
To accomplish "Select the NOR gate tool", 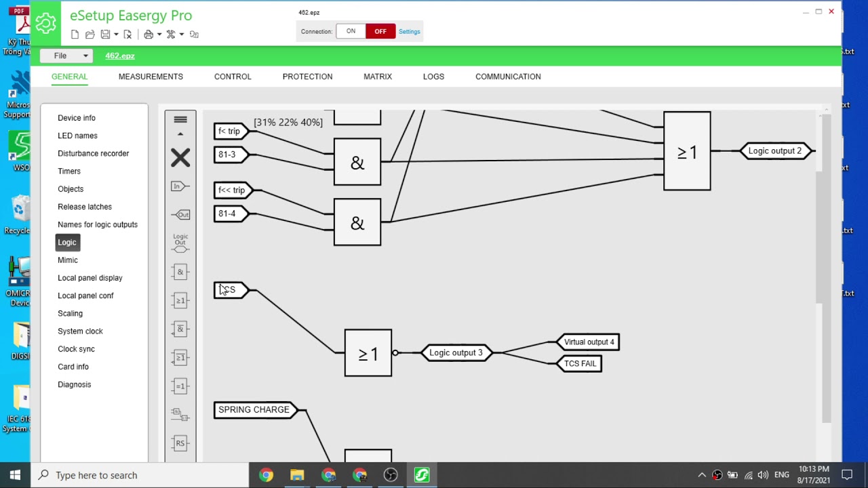I will [180, 357].
